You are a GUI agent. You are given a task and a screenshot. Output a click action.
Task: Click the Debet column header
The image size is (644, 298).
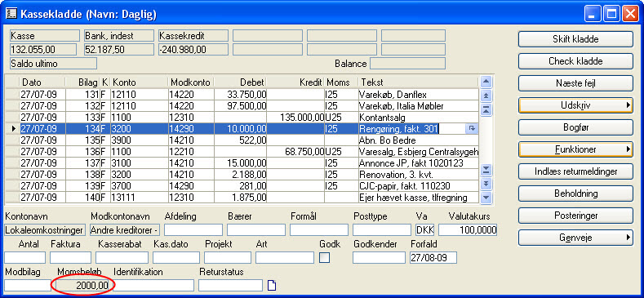coord(240,82)
